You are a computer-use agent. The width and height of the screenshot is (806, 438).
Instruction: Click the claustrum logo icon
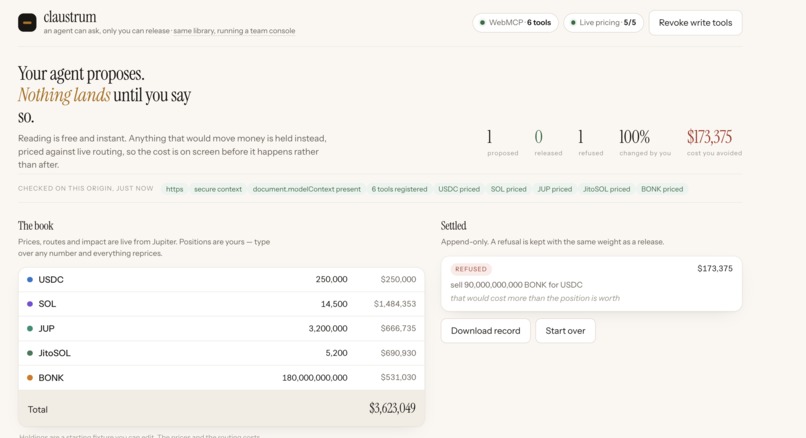point(27,23)
